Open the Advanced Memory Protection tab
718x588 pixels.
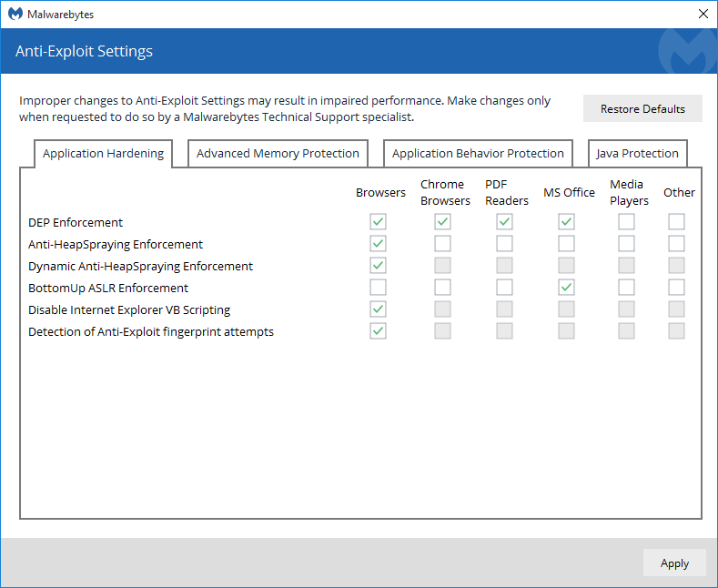click(278, 154)
